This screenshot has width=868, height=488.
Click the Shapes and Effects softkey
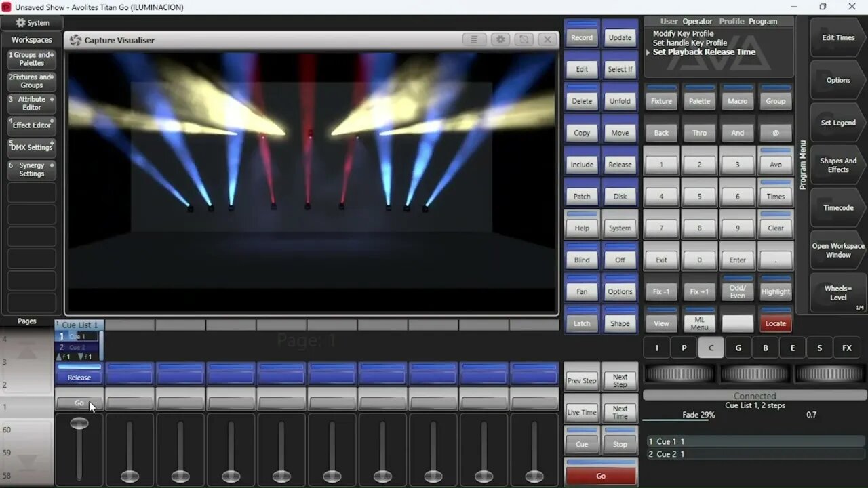coord(838,165)
